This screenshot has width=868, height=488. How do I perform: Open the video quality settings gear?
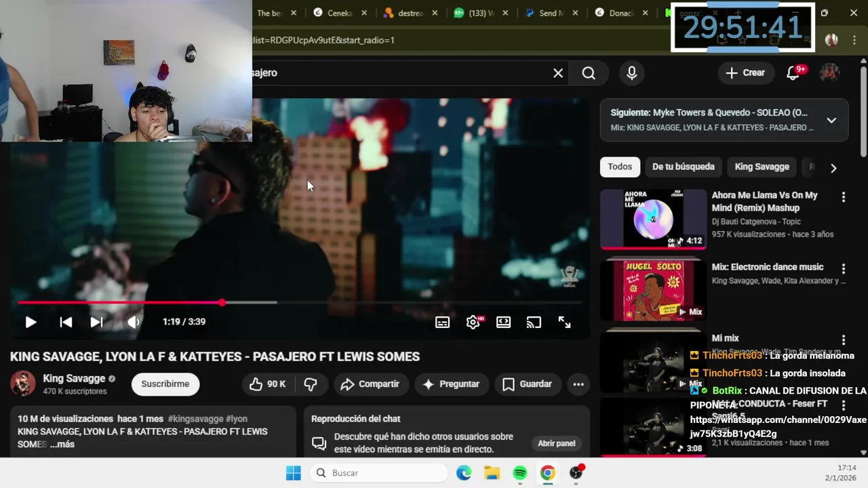pyautogui.click(x=473, y=323)
